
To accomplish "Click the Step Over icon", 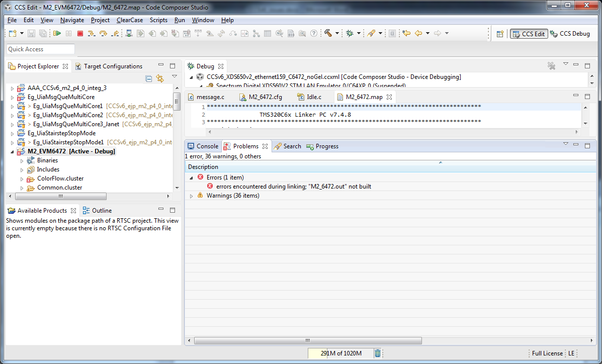I will point(103,33).
